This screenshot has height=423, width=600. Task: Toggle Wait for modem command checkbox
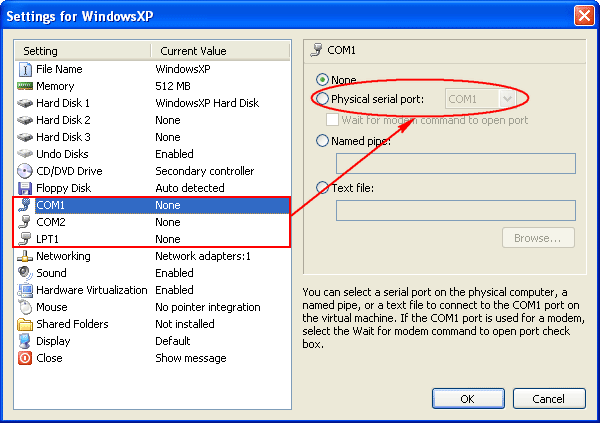pos(332,120)
